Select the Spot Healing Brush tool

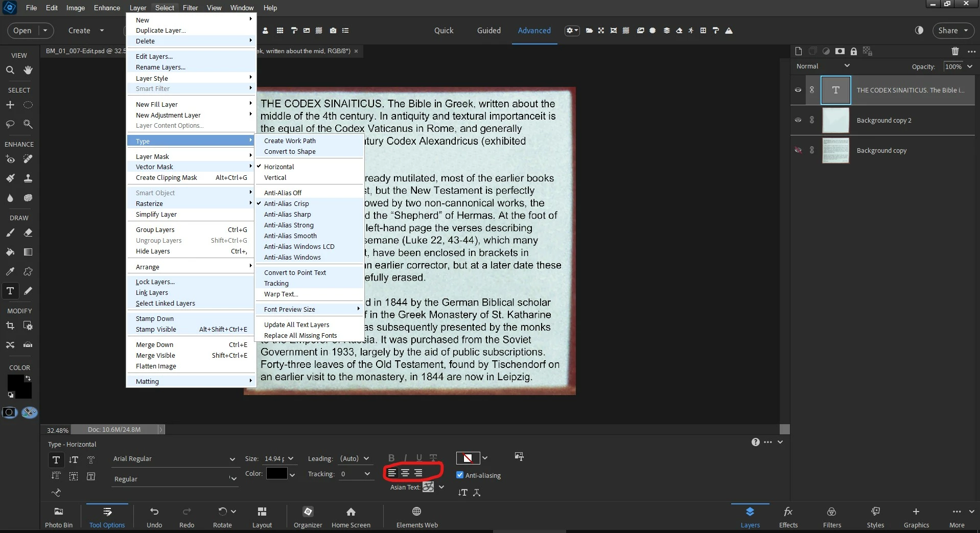(28, 159)
